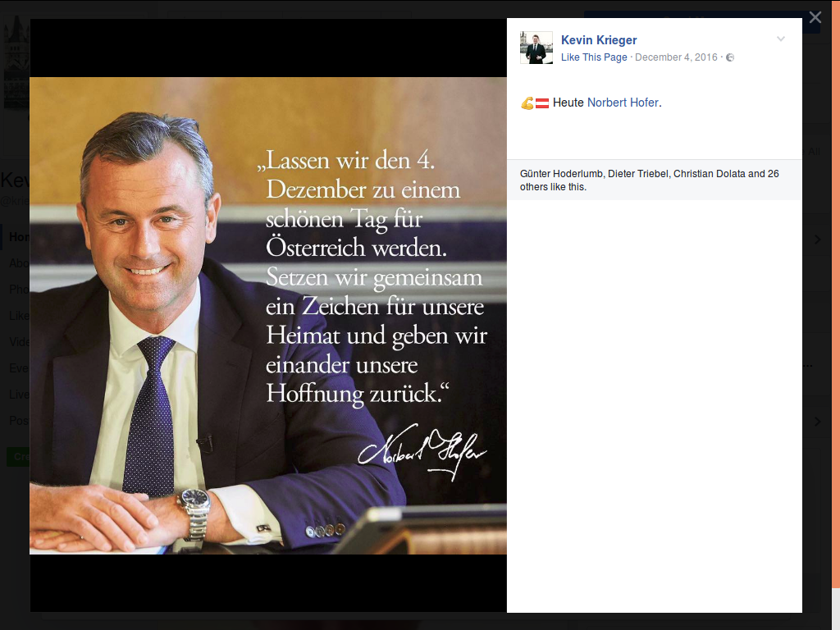Click the Norbert Hofer quote photo
840x630 pixels.
click(268, 316)
